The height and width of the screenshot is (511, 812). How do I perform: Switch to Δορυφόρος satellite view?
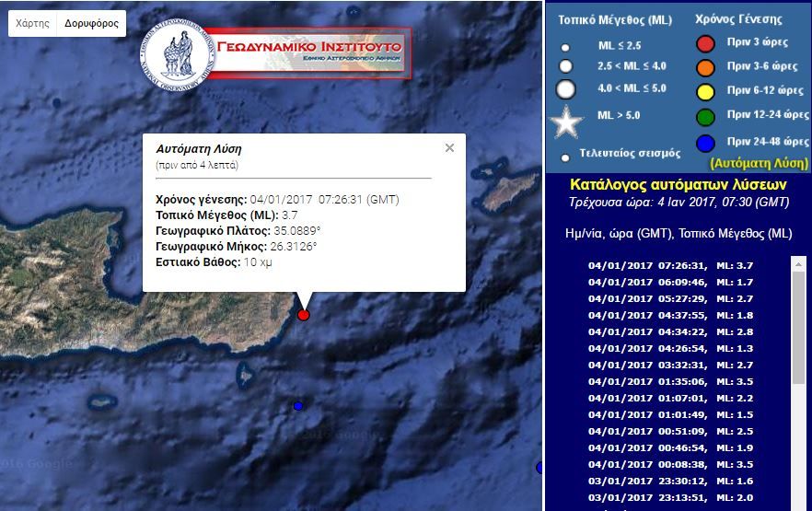point(91,23)
